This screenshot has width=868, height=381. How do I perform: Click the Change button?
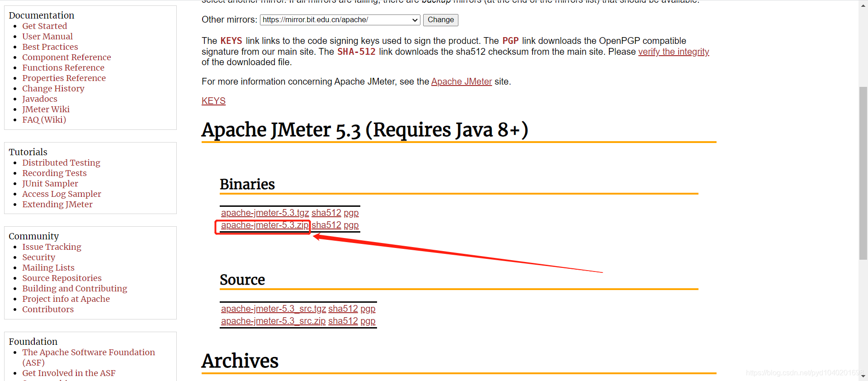(441, 20)
